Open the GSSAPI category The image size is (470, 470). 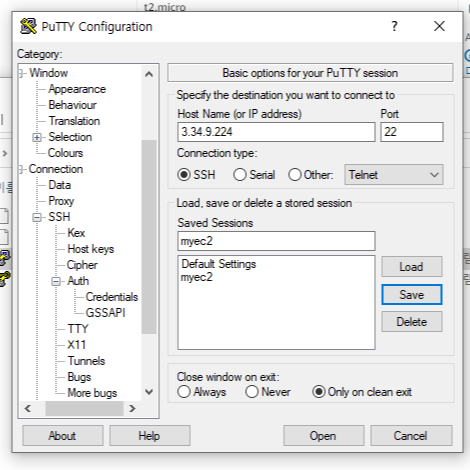(x=105, y=313)
